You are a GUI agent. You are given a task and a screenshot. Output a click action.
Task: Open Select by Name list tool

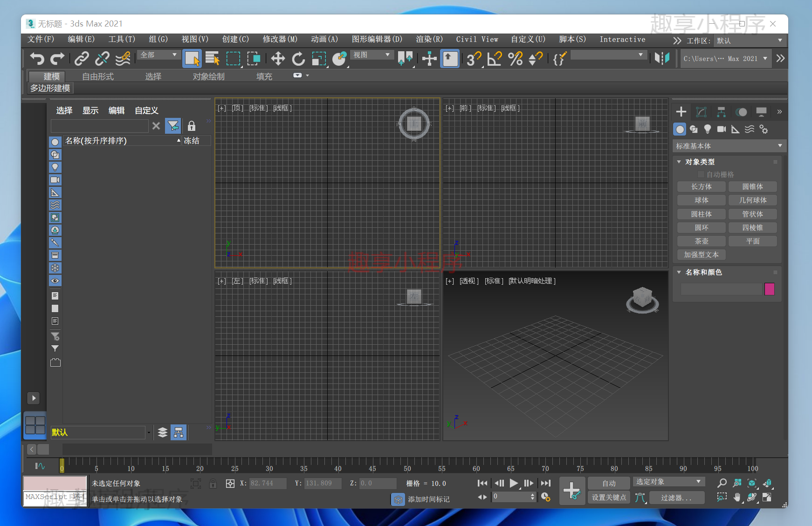pos(213,59)
